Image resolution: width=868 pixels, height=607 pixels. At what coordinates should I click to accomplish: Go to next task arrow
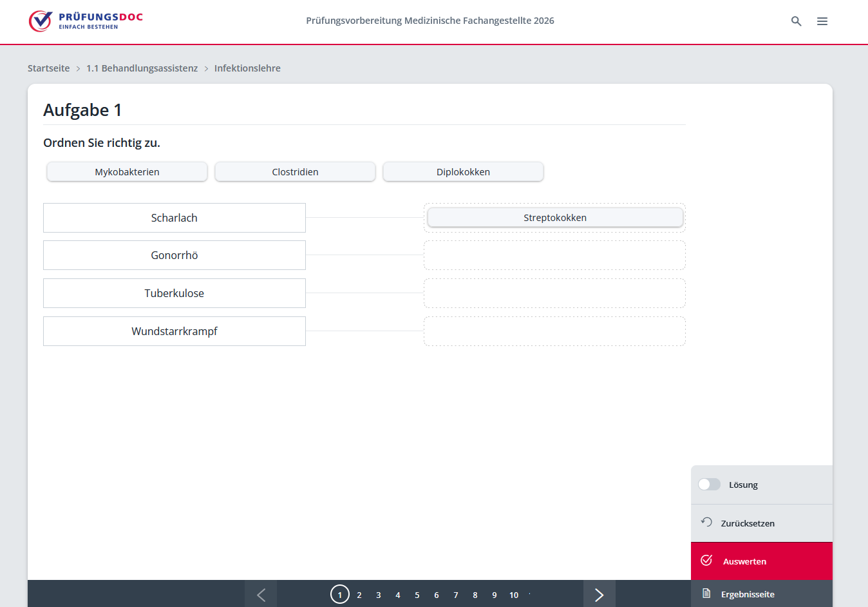tap(599, 594)
